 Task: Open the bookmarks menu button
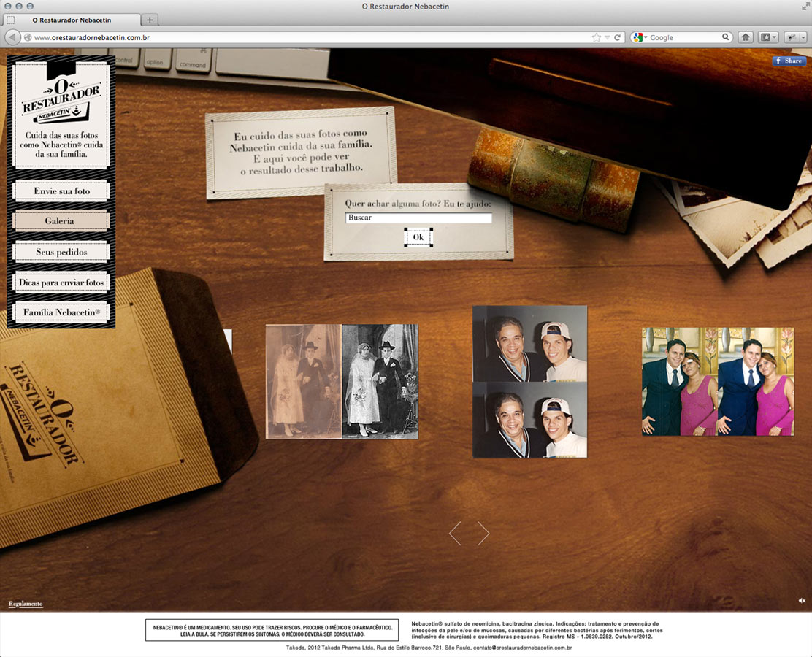(768, 37)
